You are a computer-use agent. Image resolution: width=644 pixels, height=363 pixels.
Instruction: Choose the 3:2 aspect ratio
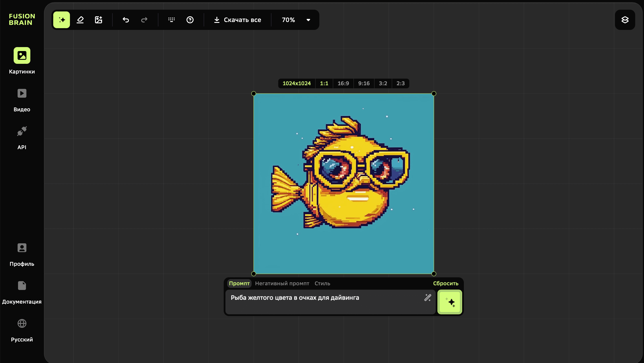click(383, 83)
